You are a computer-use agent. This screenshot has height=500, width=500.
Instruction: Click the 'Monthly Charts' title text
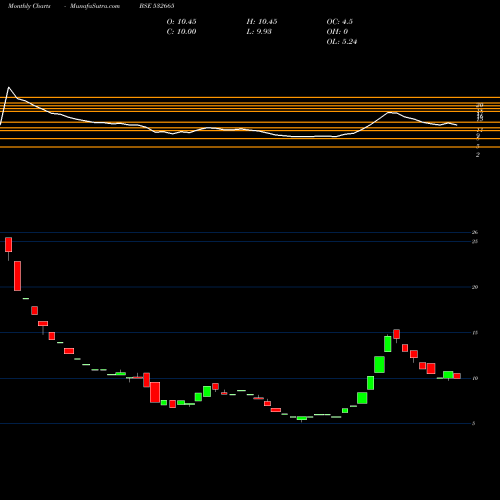pyautogui.click(x=29, y=6)
